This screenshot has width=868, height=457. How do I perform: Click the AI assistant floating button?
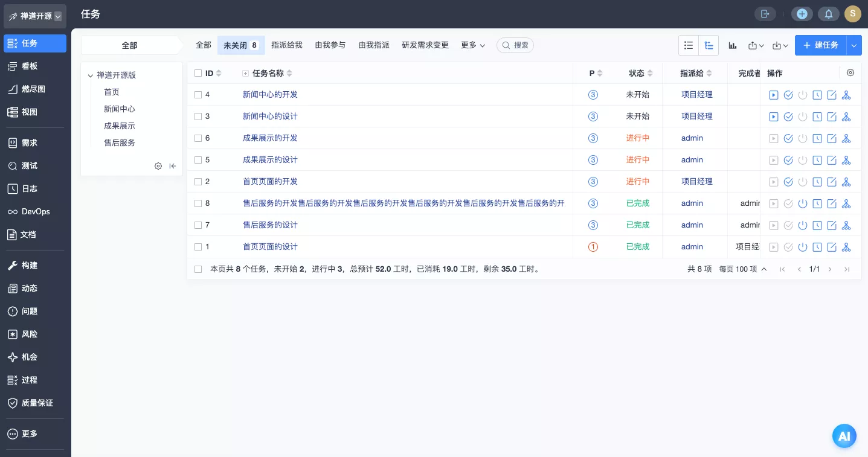(x=844, y=436)
